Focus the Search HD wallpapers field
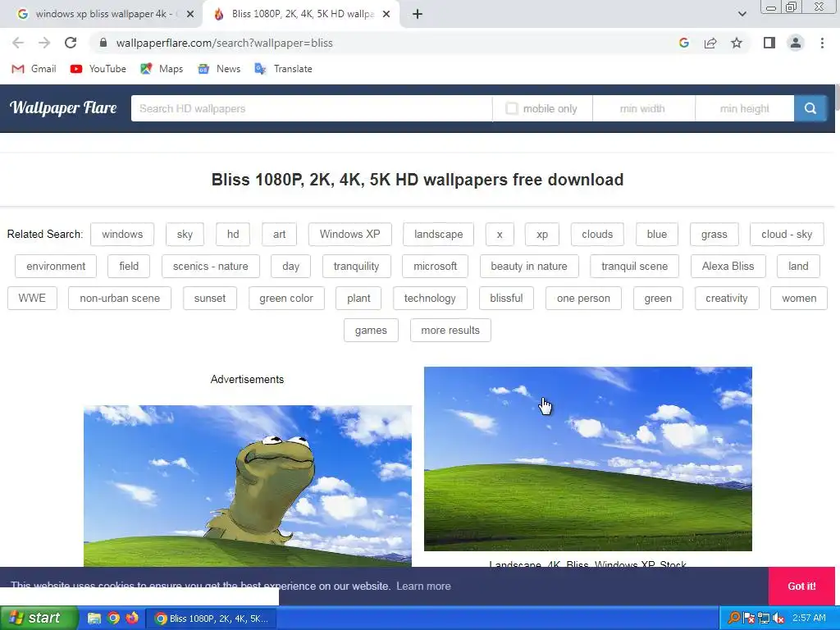 [x=311, y=108]
